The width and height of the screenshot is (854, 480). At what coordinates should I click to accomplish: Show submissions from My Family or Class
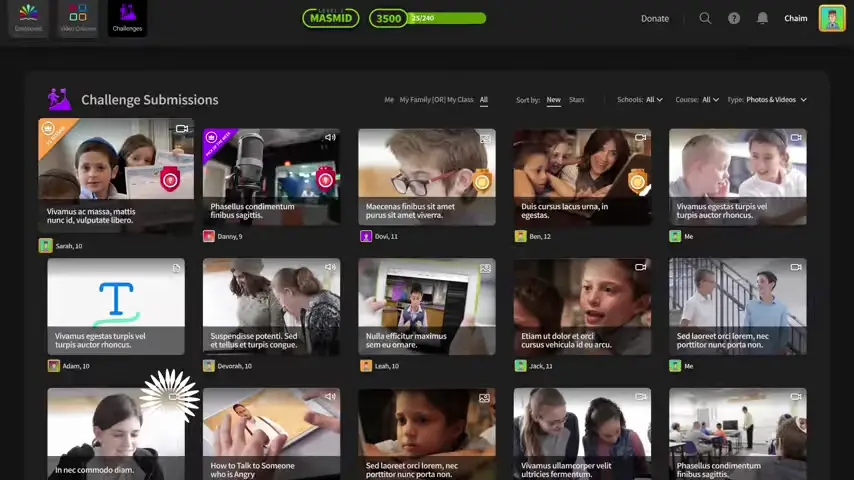(436, 100)
